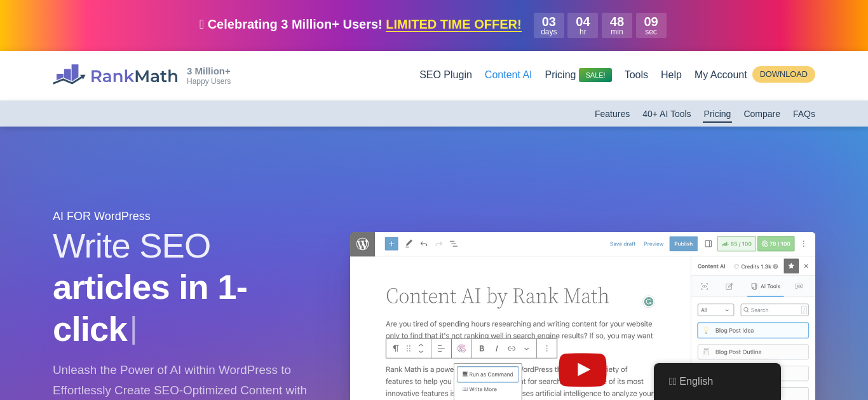Open the editor's three-dot options menu

[x=804, y=244]
